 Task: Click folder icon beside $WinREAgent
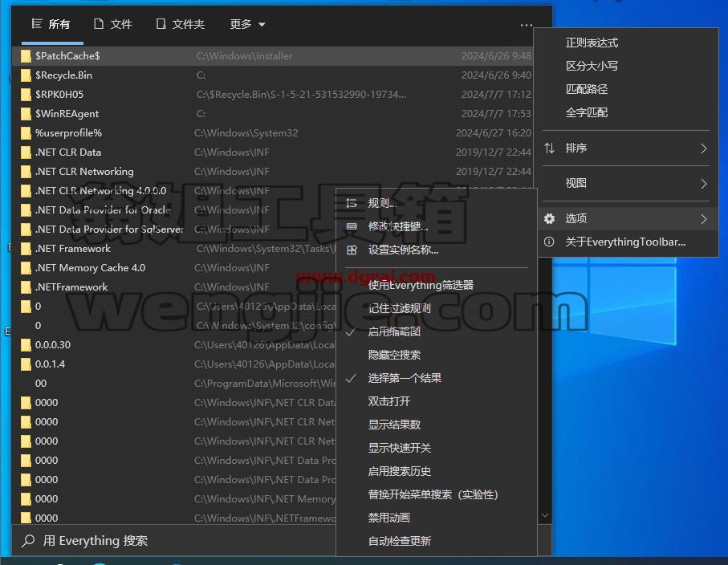pos(26,114)
